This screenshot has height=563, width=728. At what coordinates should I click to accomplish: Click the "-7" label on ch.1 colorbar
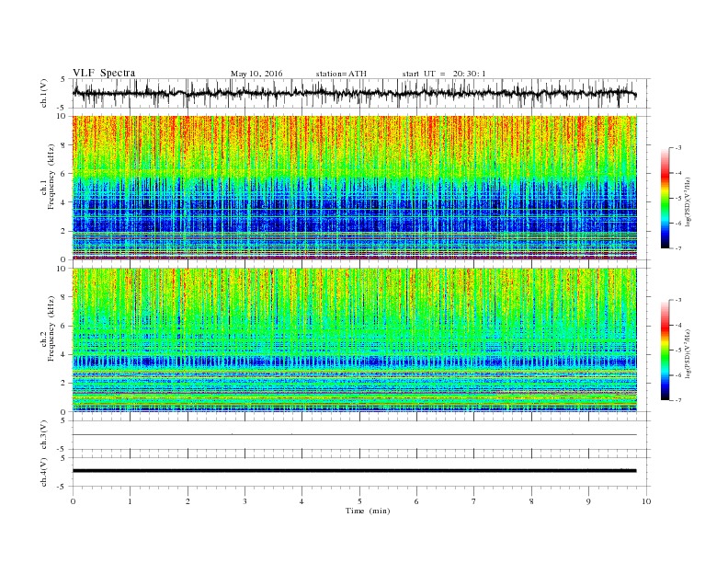tap(678, 248)
